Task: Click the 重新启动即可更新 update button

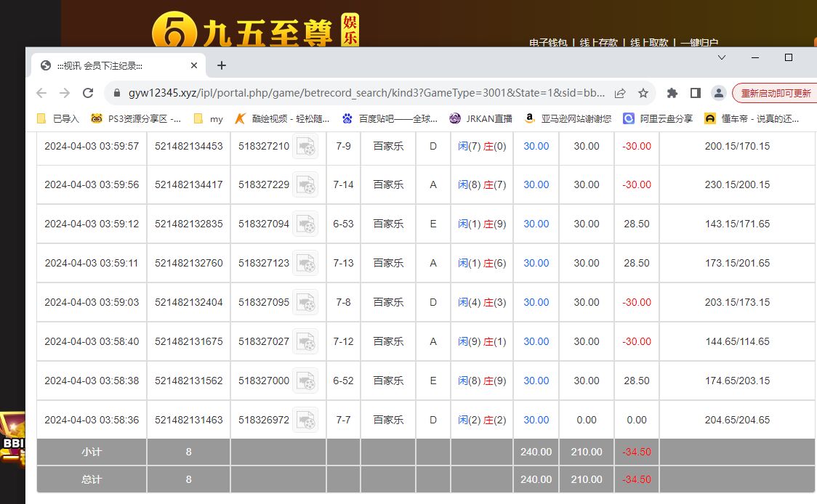Action: [x=776, y=93]
